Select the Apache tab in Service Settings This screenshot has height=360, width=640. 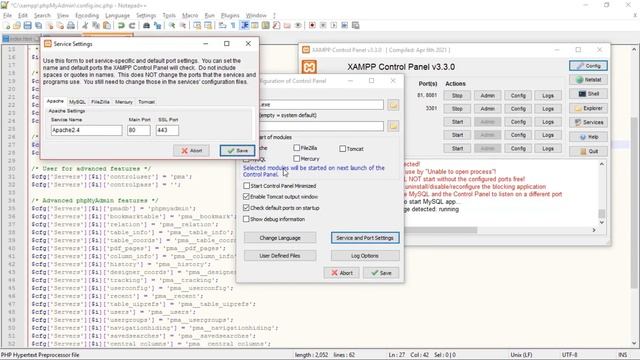[x=55, y=101]
